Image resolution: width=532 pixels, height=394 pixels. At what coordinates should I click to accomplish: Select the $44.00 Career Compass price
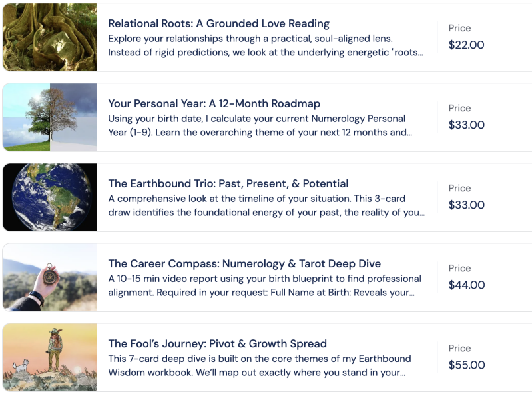(x=466, y=285)
